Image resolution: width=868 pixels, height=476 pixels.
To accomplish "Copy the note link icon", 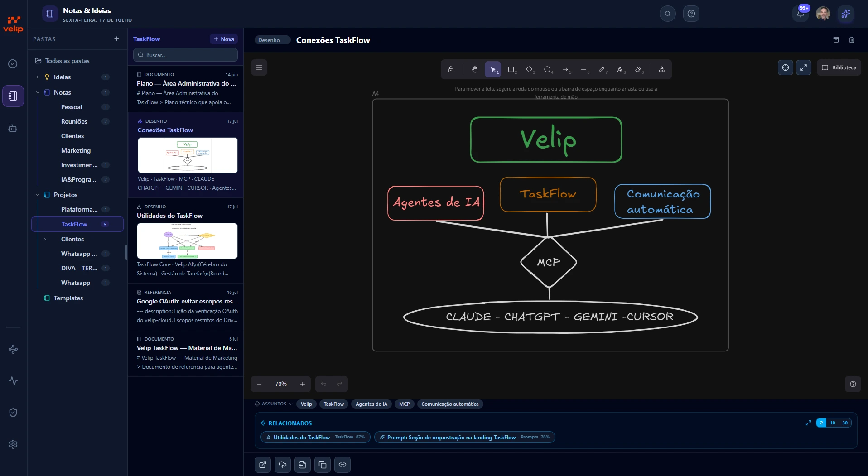I will point(342,465).
